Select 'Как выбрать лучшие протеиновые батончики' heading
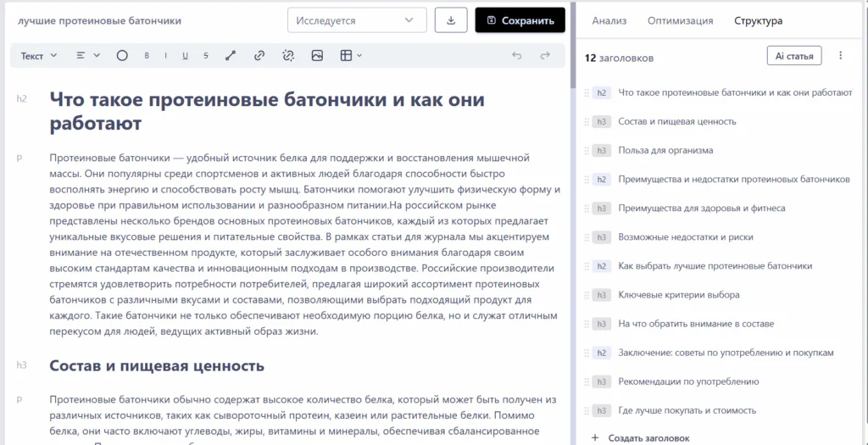 (715, 265)
